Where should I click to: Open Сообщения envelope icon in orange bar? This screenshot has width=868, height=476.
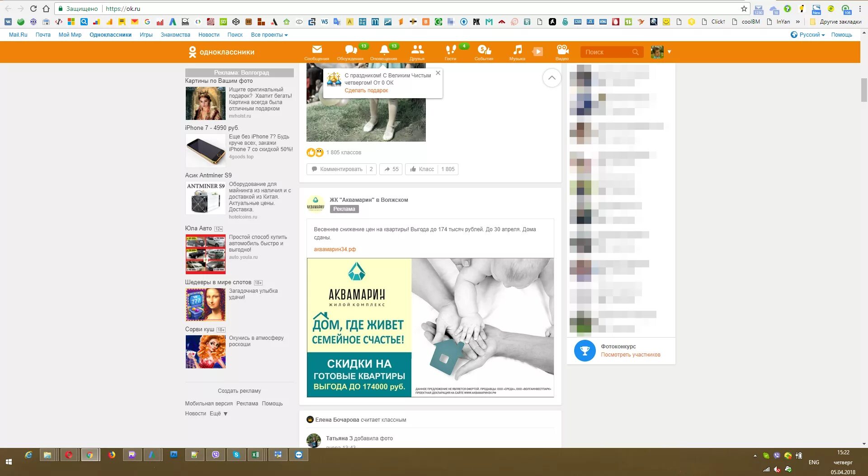(x=317, y=50)
